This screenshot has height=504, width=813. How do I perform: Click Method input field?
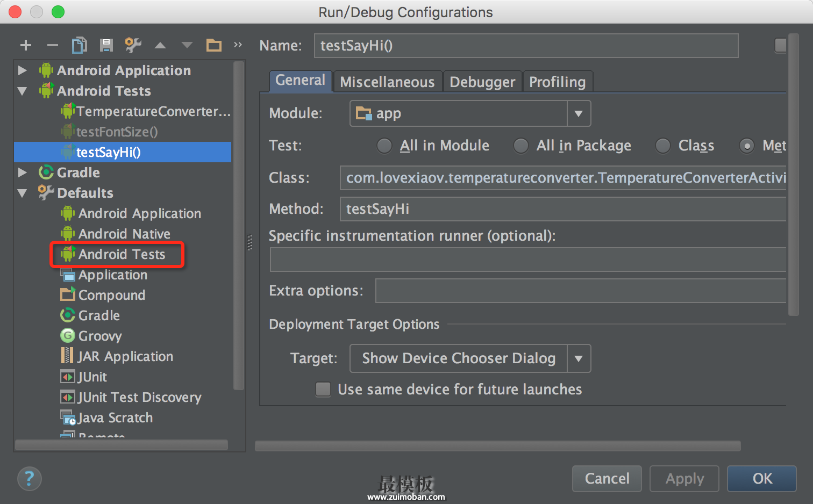coord(563,209)
